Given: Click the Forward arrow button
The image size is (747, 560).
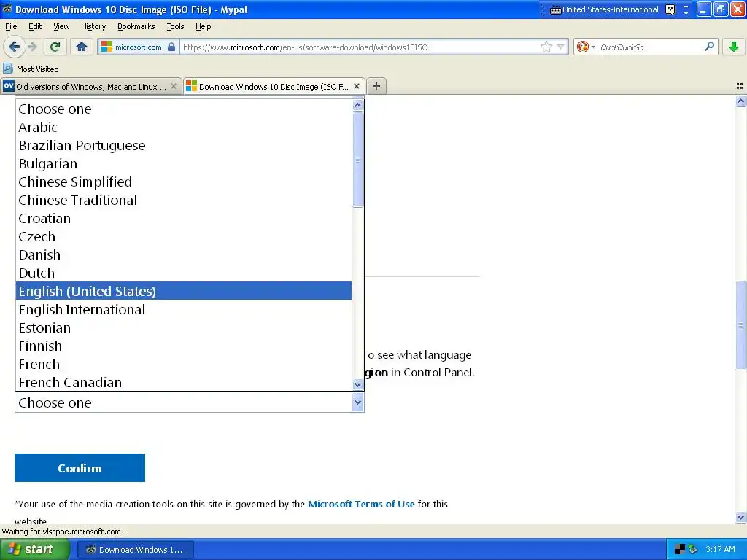Looking at the screenshot, I should click(32, 47).
